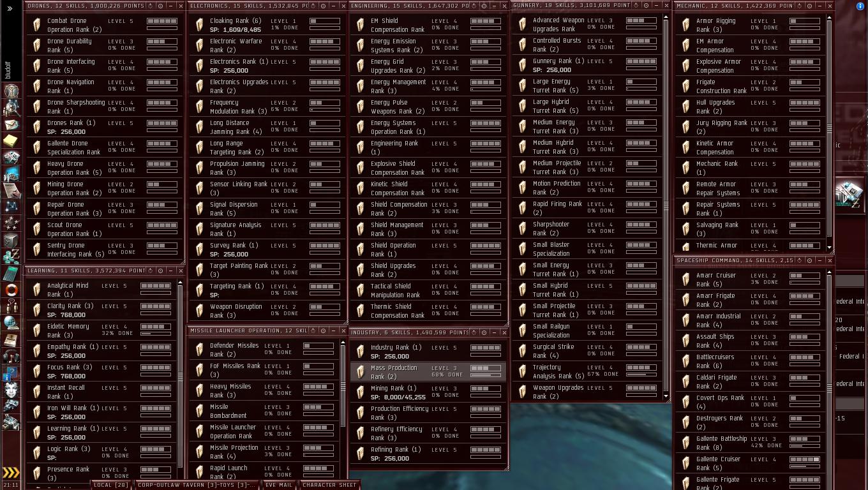Toggle the pin circle on Industry window
Viewport: 868px width, 490px height.
coord(484,332)
